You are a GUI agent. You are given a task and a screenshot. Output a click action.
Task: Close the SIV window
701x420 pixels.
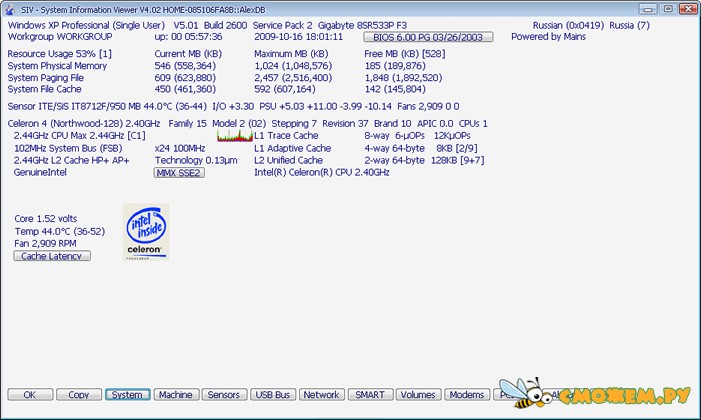point(688,9)
